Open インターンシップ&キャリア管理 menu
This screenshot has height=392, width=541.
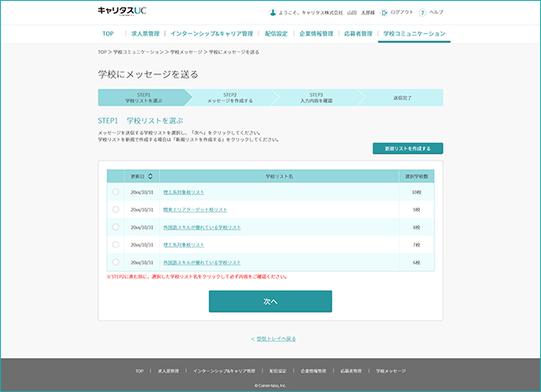click(x=211, y=34)
